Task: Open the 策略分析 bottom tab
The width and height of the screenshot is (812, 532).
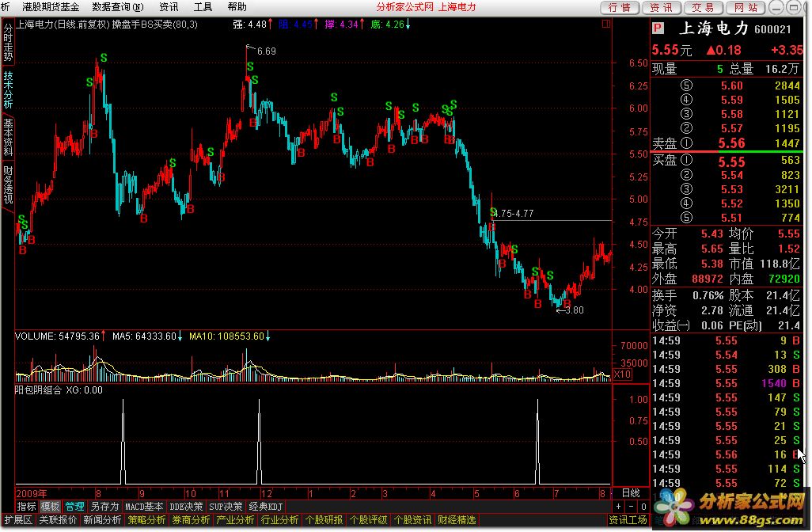Action: (146, 520)
